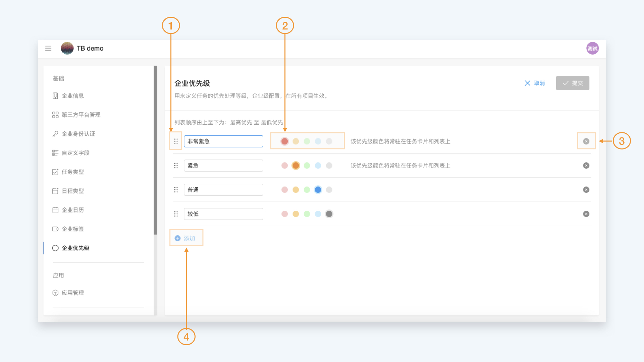Click the 任务类型 checkbox icon

(x=55, y=172)
